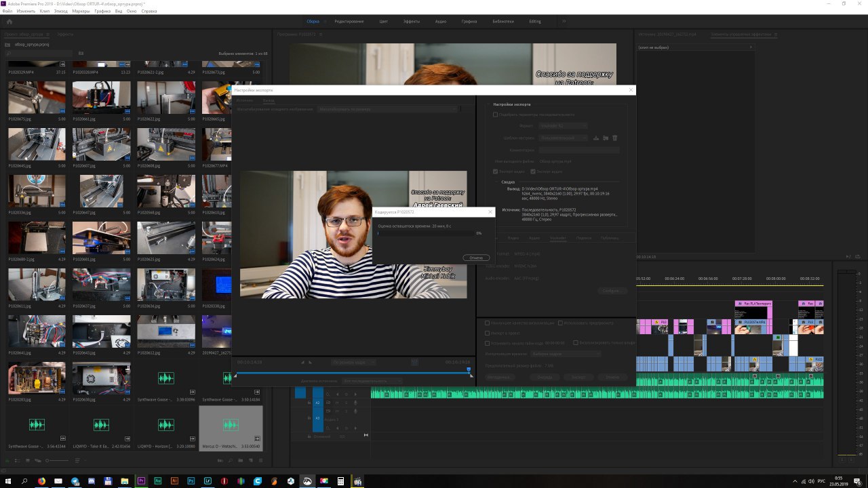Screen dimensions: 868x488
Task: Open Photoshop from the taskbar
Action: [191, 481]
